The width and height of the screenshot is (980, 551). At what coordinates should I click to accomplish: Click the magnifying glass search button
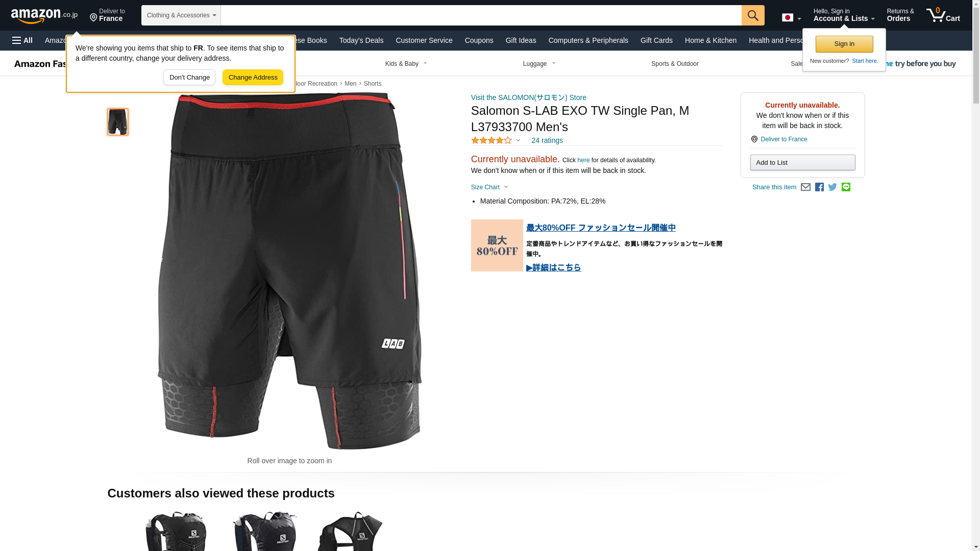click(x=753, y=15)
